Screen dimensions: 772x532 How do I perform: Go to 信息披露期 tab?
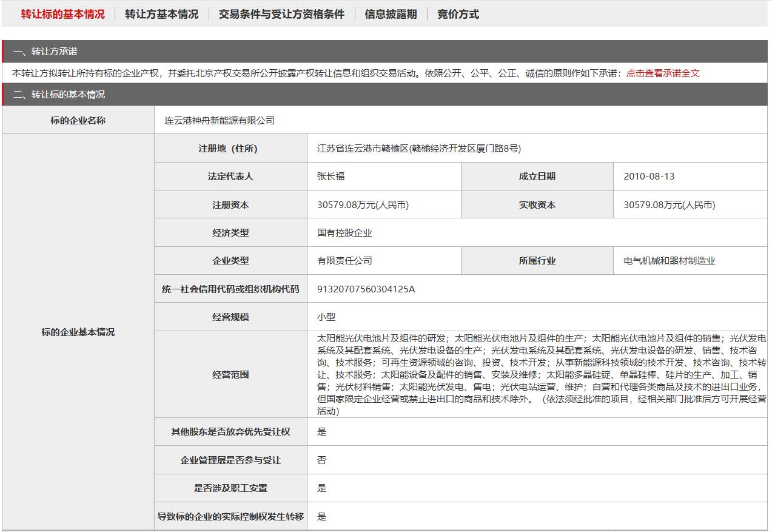click(391, 14)
